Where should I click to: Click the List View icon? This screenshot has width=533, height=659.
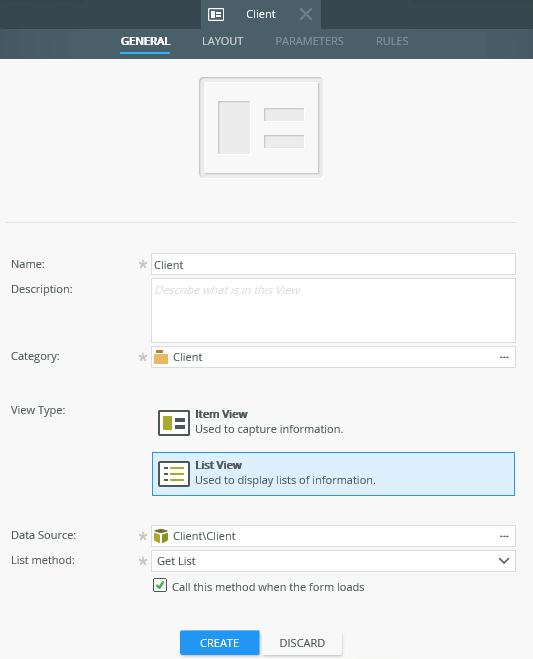coord(174,474)
